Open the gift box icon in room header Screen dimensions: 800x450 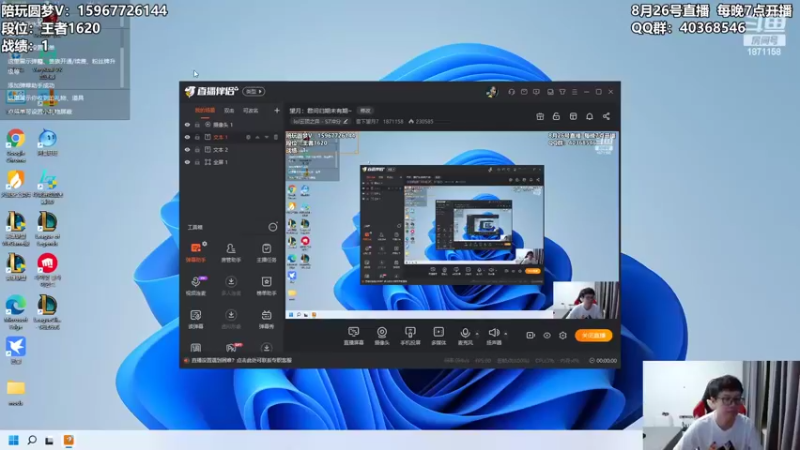(x=540, y=116)
